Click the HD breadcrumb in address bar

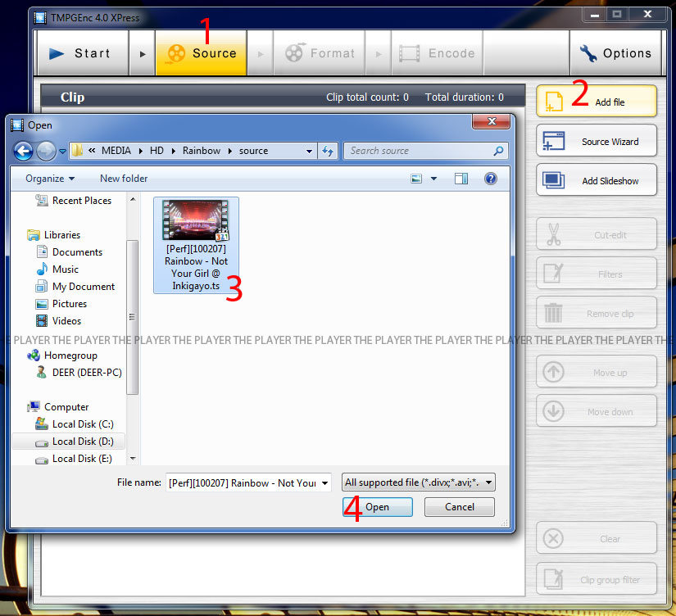pyautogui.click(x=157, y=151)
